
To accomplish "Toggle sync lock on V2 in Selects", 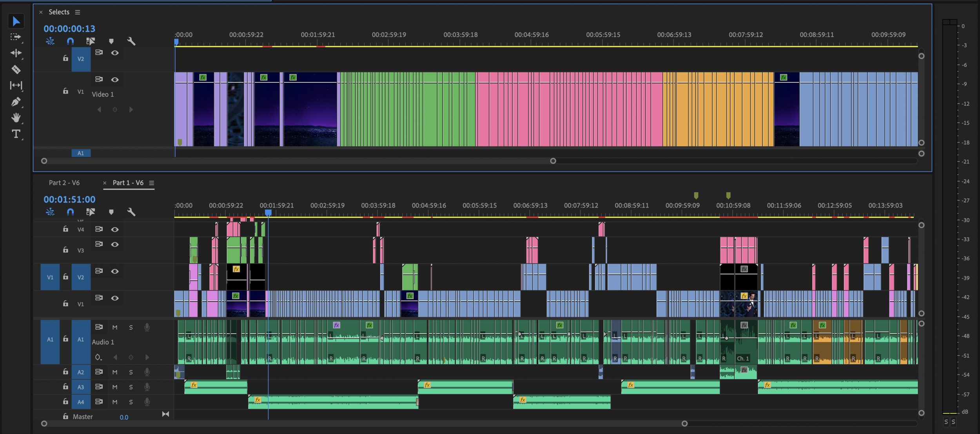I will [x=99, y=53].
